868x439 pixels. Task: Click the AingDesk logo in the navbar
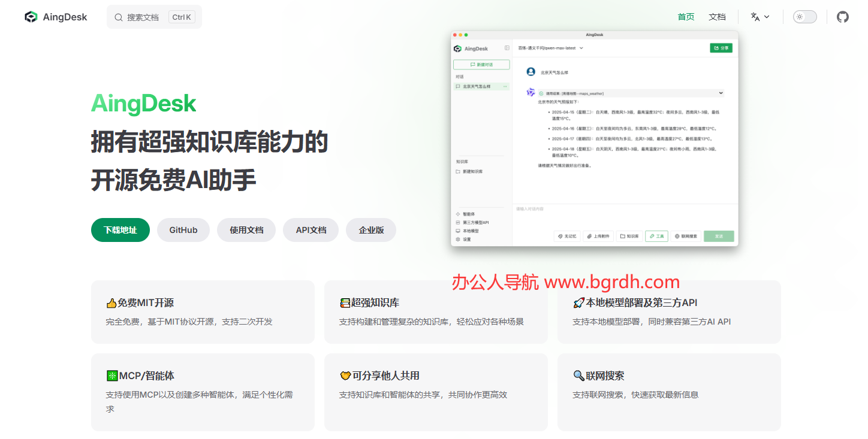click(55, 16)
